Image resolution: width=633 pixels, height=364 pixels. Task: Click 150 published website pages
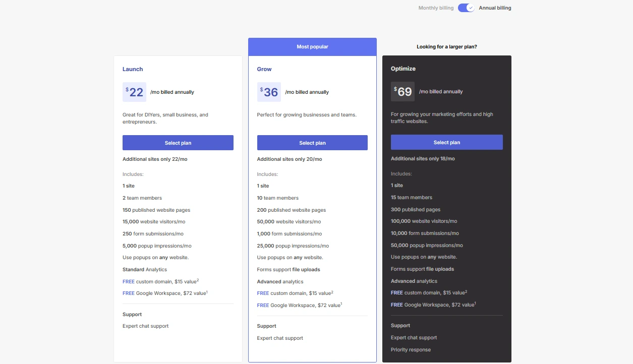[156, 210]
